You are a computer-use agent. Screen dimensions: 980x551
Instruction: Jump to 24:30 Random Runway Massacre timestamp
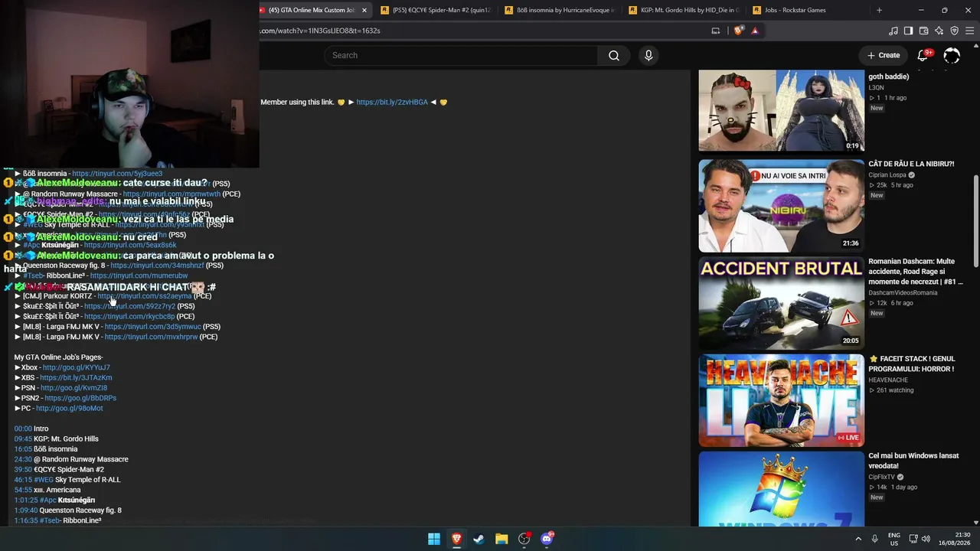(x=23, y=459)
